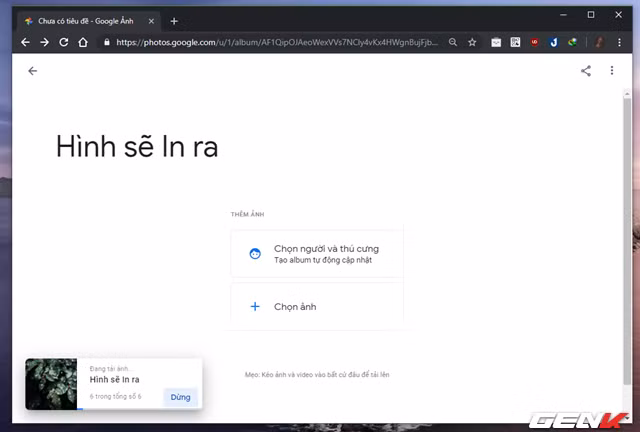This screenshot has height=432, width=640.
Task: Open the QR code extension icon
Action: 515,42
